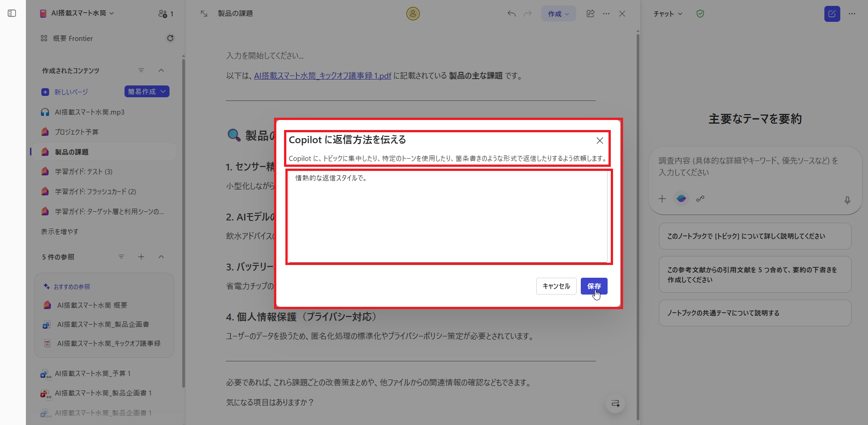Select the 学習ガイド: フラッシュカード (2) page

coord(95,191)
